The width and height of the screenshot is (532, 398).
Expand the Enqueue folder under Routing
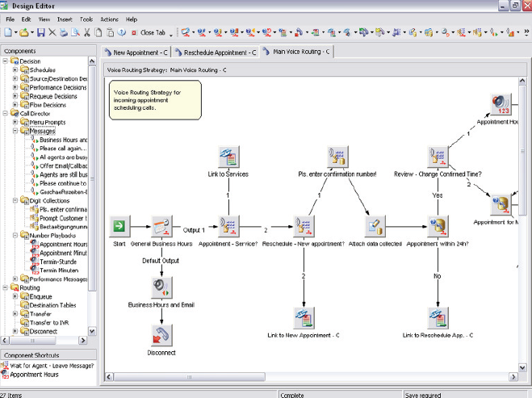click(x=15, y=296)
